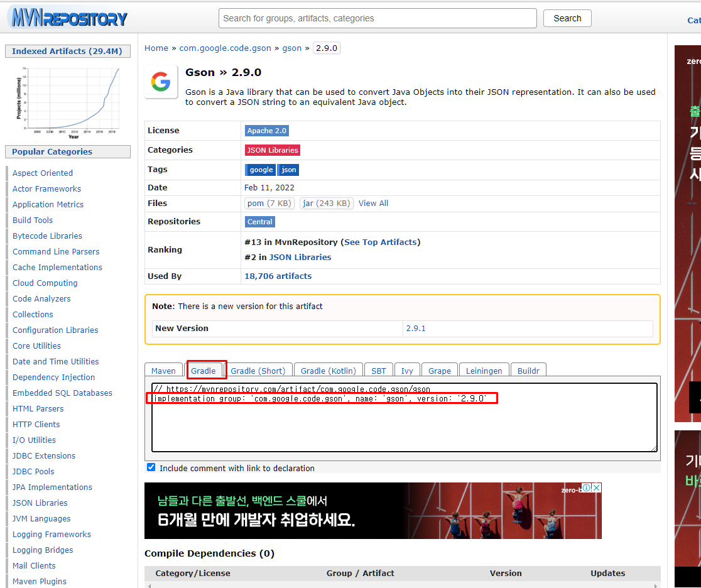701x588 pixels.
Task: Click the Search button
Action: coord(567,18)
